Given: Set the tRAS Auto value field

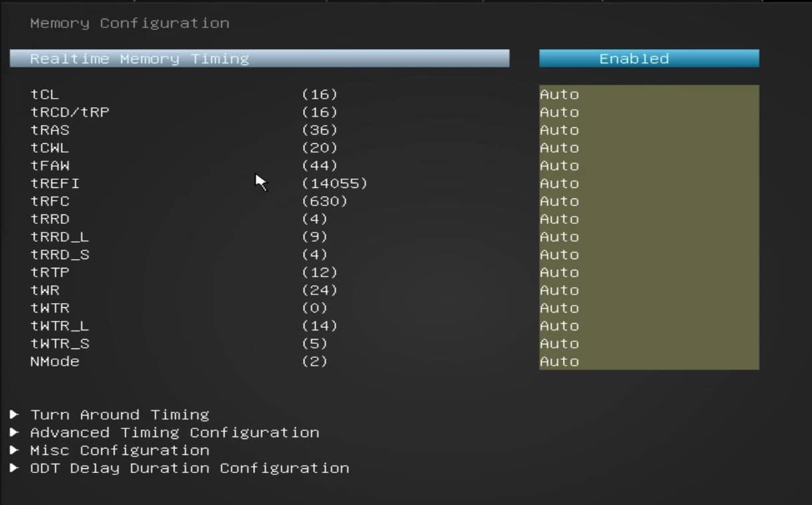Looking at the screenshot, I should 648,130.
